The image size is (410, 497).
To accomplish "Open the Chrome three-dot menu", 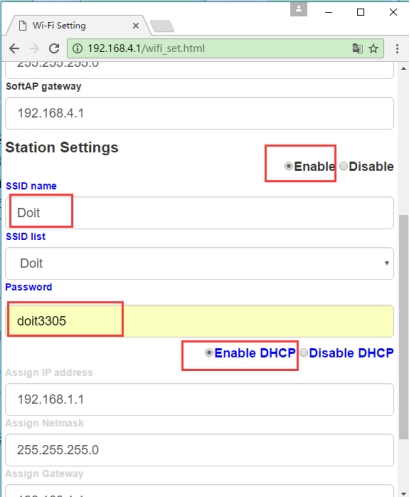I will 397,49.
